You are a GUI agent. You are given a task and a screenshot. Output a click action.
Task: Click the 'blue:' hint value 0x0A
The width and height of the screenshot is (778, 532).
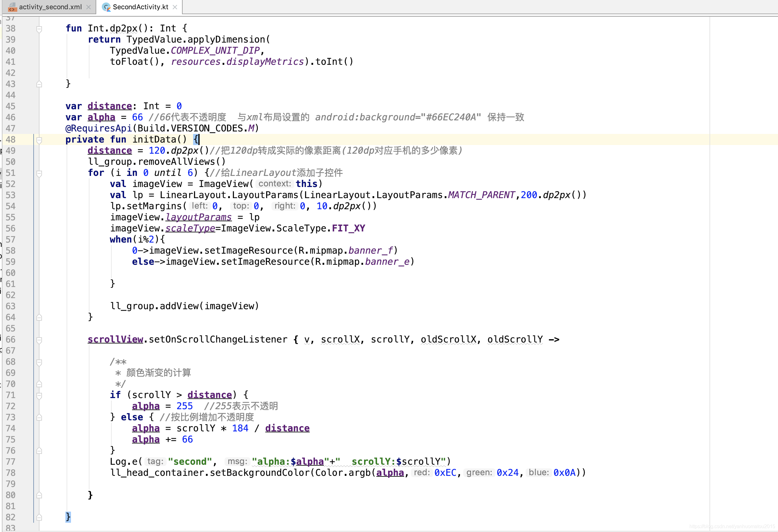[x=565, y=473]
